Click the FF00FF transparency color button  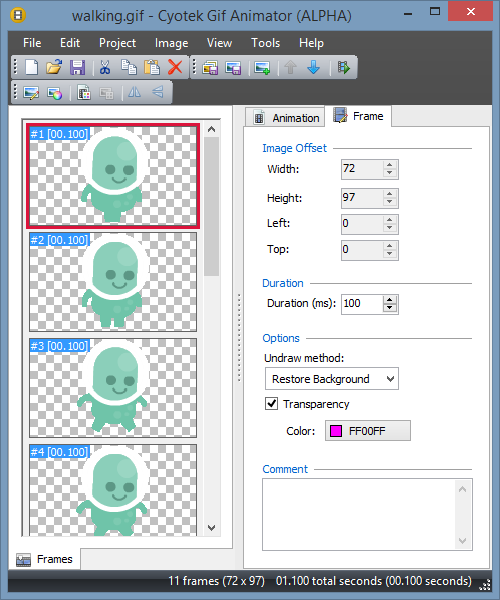click(368, 431)
